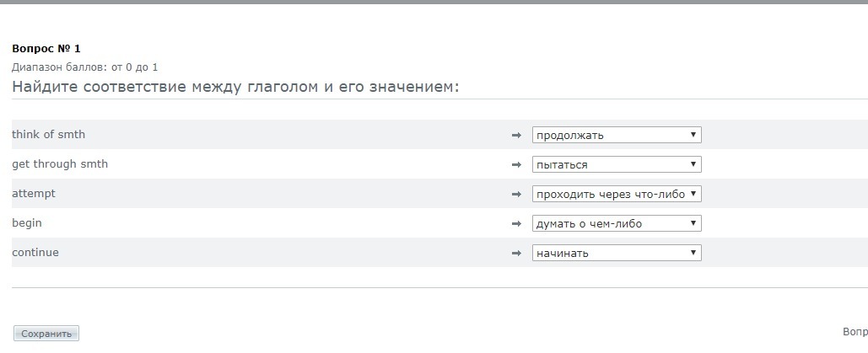Viewport: 868px width, 353px height.
Task: Click the arrow icon in the "continue" row
Action: 517,253
